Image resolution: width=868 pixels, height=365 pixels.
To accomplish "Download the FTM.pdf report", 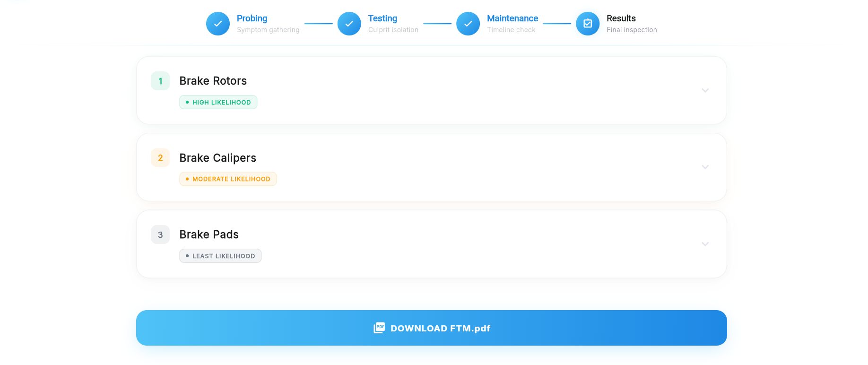I will (432, 328).
